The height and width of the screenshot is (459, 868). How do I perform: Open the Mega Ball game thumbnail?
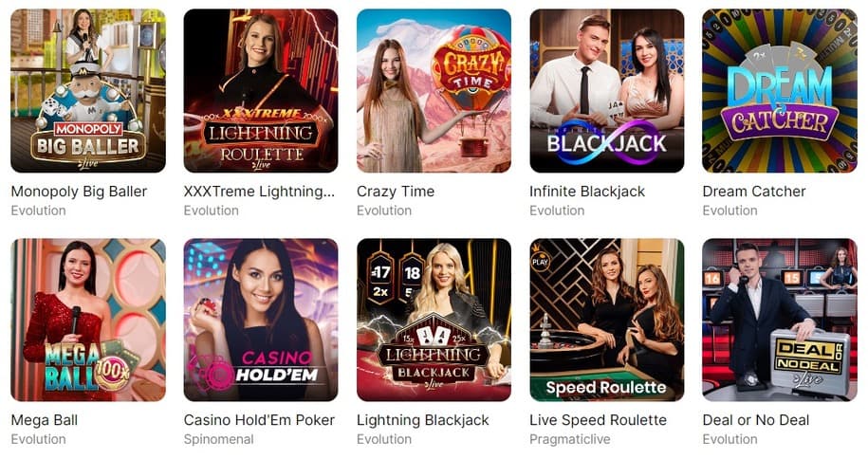point(88,320)
